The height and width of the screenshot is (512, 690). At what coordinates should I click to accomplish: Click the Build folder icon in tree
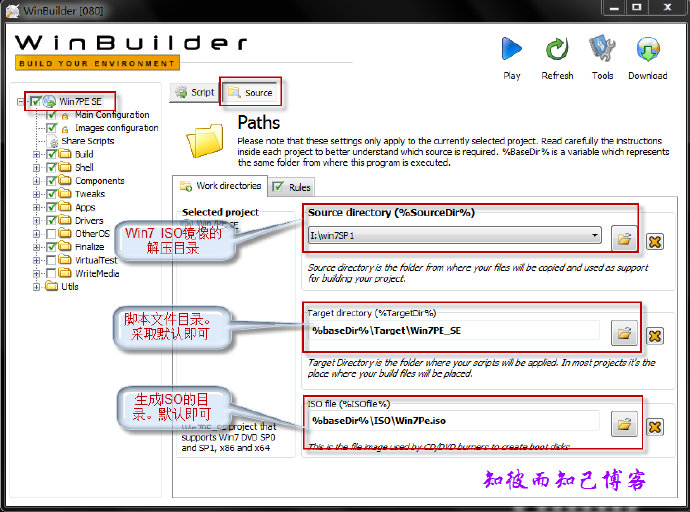(65, 154)
